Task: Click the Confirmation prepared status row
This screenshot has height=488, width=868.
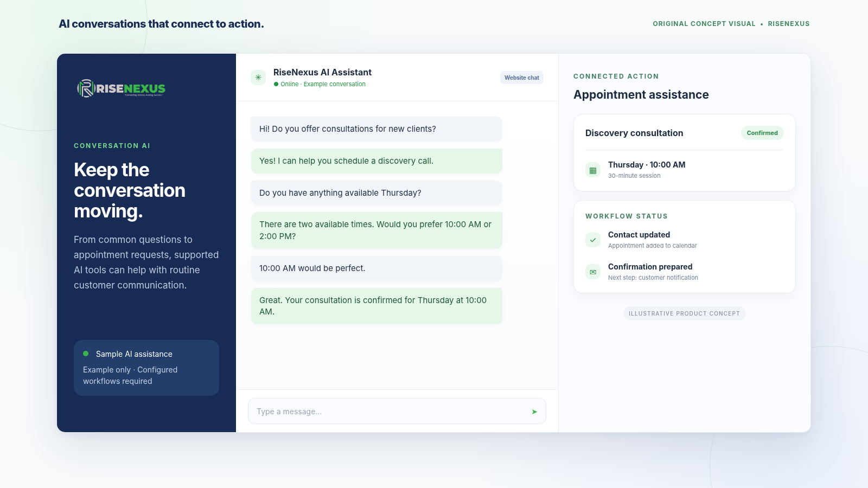Action: (685, 272)
